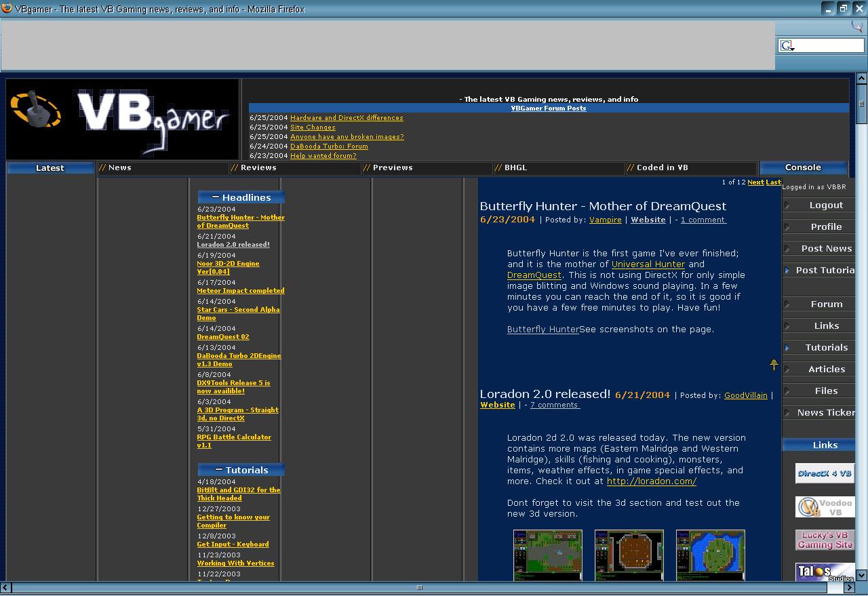
Task: Open News Ticker in Console menu
Action: (x=826, y=413)
